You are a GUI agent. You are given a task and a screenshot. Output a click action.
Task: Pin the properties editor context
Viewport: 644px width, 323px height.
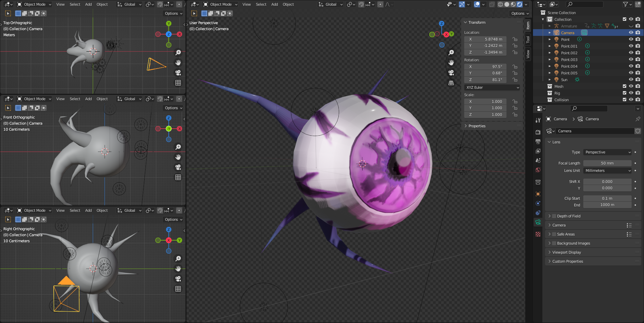[x=638, y=119]
